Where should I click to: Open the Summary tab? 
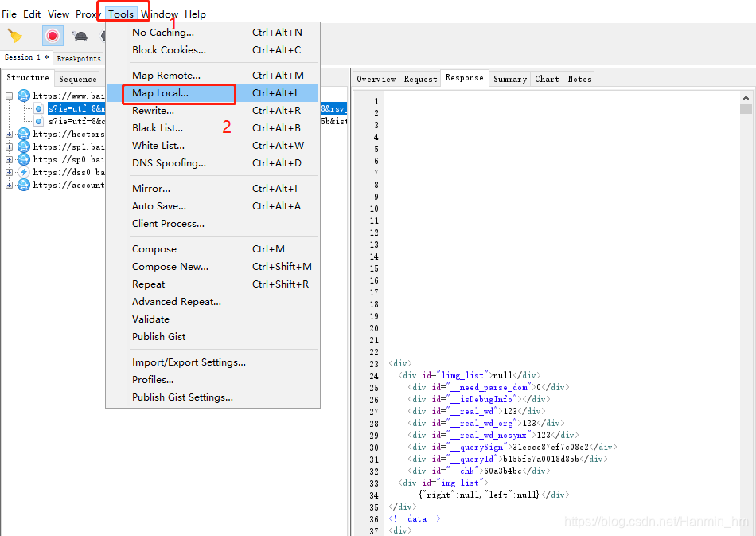click(509, 79)
